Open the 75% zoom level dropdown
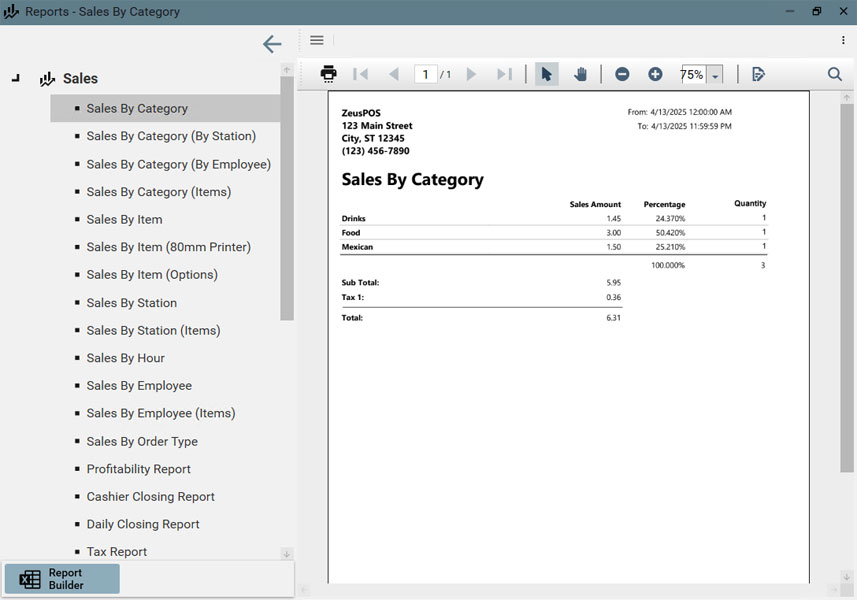857x600 pixels. (x=715, y=75)
